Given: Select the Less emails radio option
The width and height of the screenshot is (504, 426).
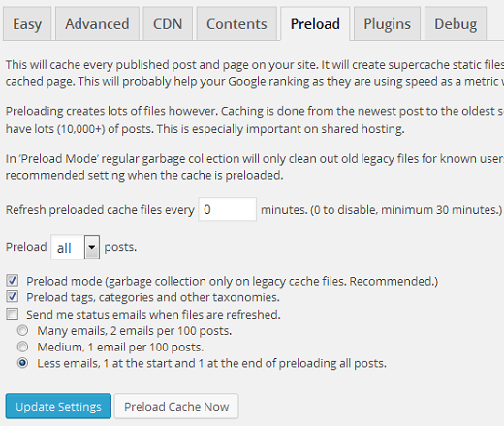Looking at the screenshot, I should tap(22, 363).
